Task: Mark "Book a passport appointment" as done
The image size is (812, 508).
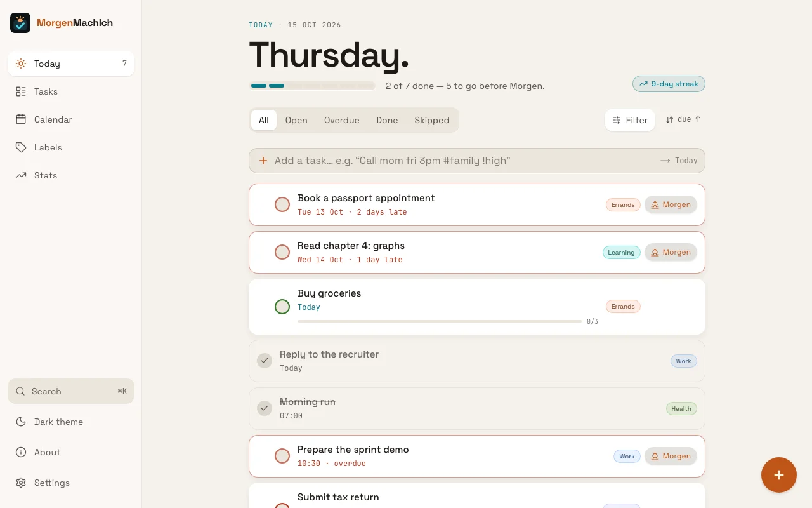Action: pyautogui.click(x=282, y=204)
